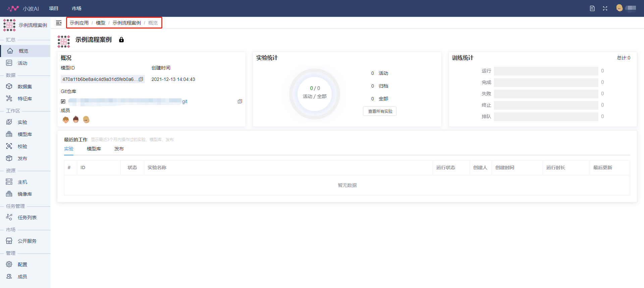The image size is (644, 288).
Task: Open 公开服务 icon in the sidebar
Action: coord(9,241)
